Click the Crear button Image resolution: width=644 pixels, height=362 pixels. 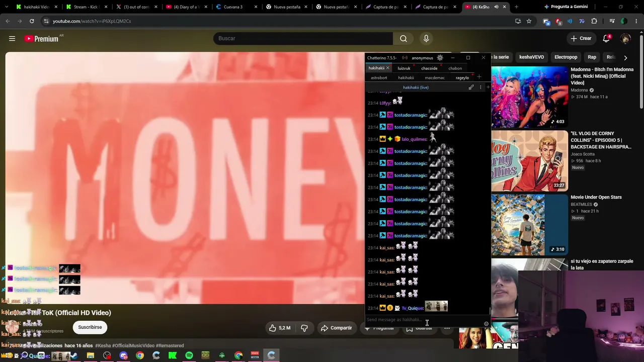[x=581, y=39]
